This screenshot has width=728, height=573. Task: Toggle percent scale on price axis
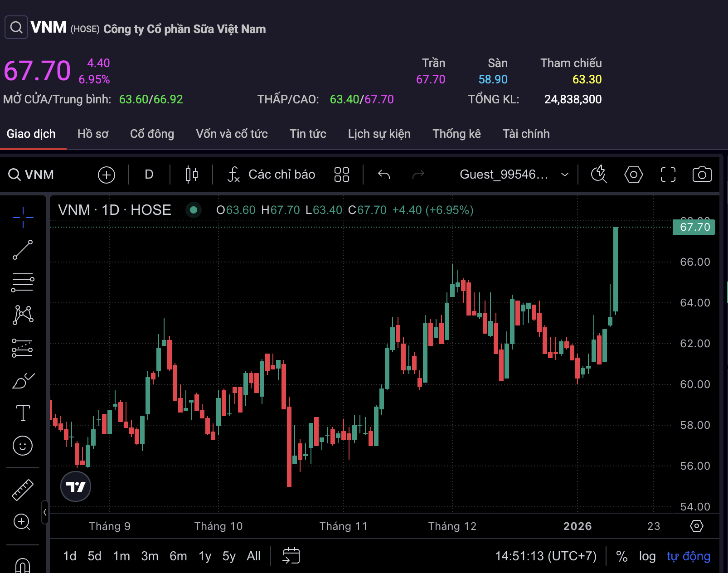[622, 556]
